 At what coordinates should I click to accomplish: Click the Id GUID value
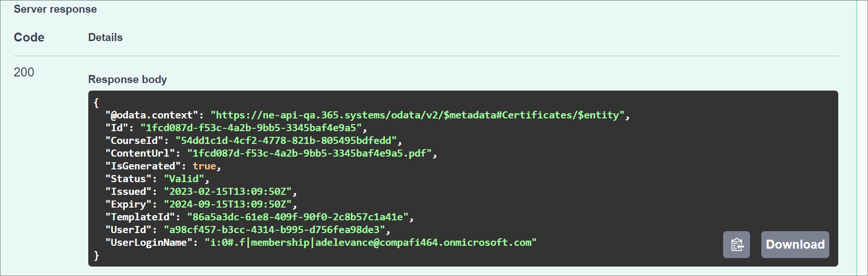251,128
